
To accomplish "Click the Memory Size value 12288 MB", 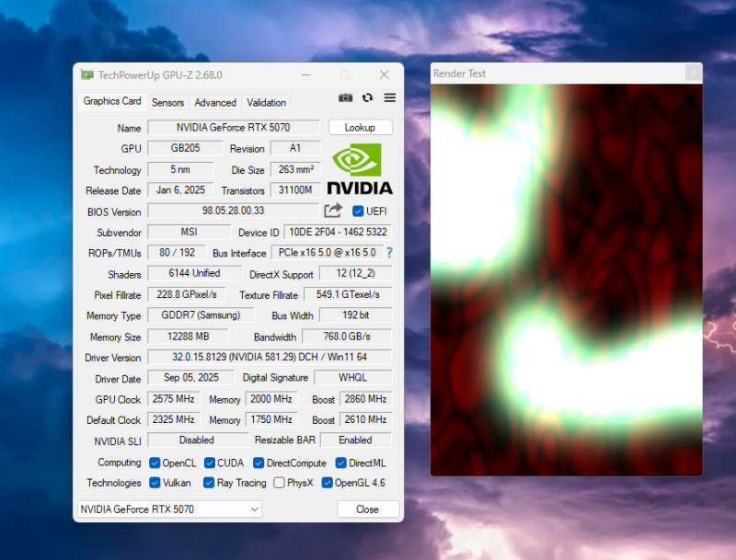I will pyautogui.click(x=189, y=337).
